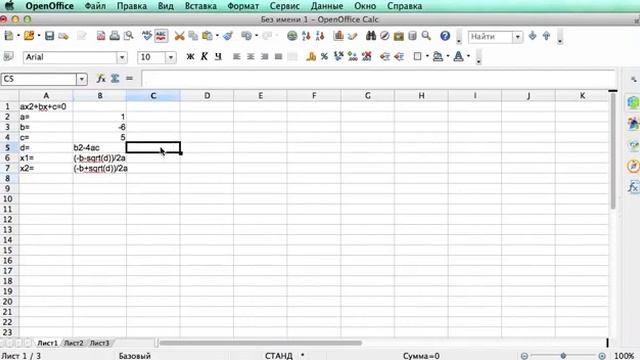The width and height of the screenshot is (640, 360).
Task: Open the Navigator compass icon
Action: coord(384,36)
